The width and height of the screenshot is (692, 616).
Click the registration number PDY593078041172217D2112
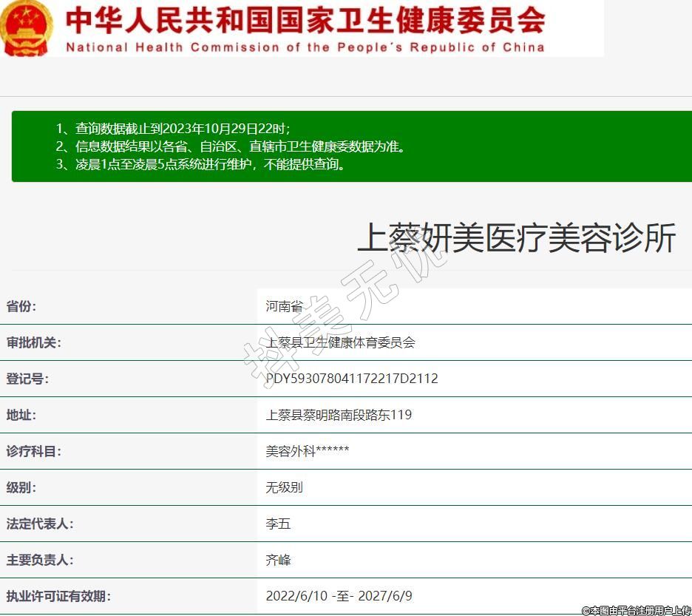pyautogui.click(x=352, y=379)
